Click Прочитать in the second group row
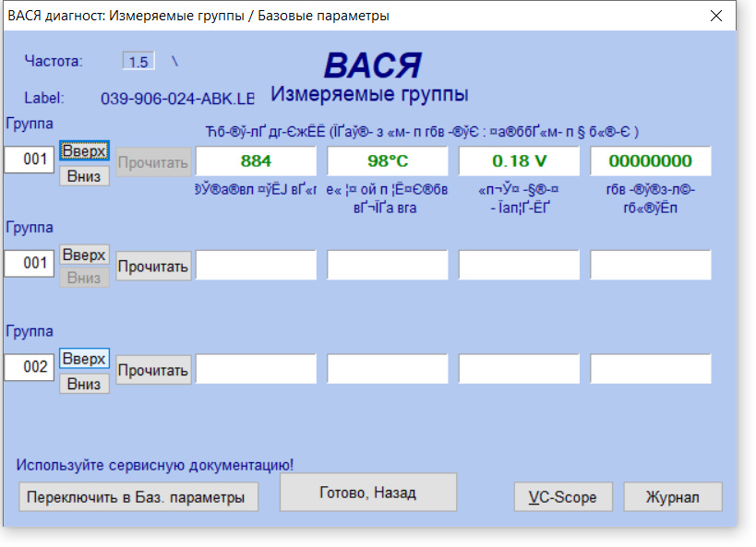 click(153, 266)
